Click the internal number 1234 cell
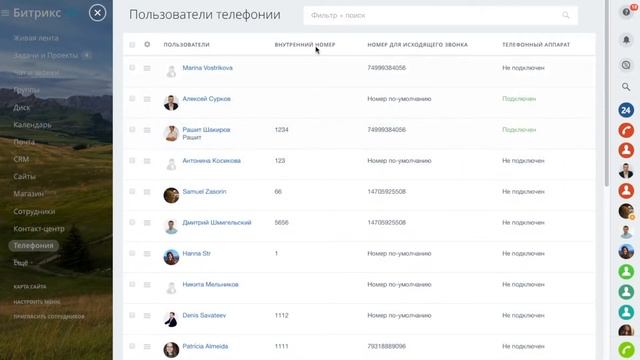This screenshot has height=360, width=640. coord(282,130)
